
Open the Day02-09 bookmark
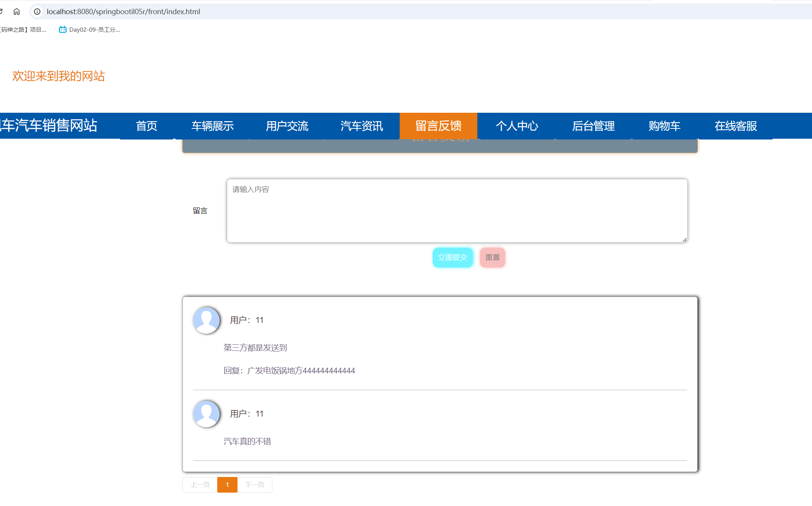(x=89, y=29)
